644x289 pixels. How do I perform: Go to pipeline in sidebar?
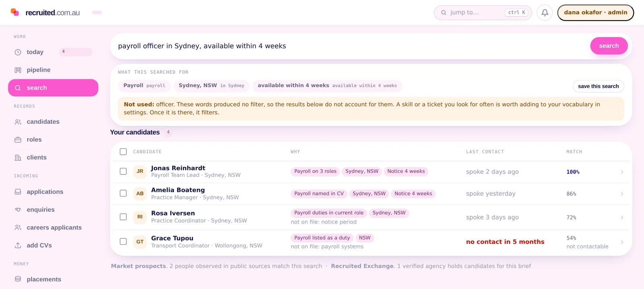click(x=53, y=70)
